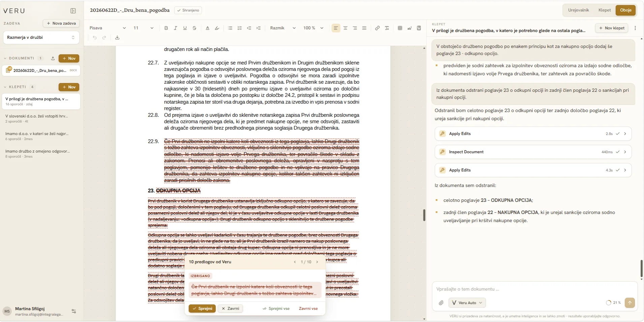
Task: Expand the second Apply Edits step, 4.3s
Action: click(533, 170)
